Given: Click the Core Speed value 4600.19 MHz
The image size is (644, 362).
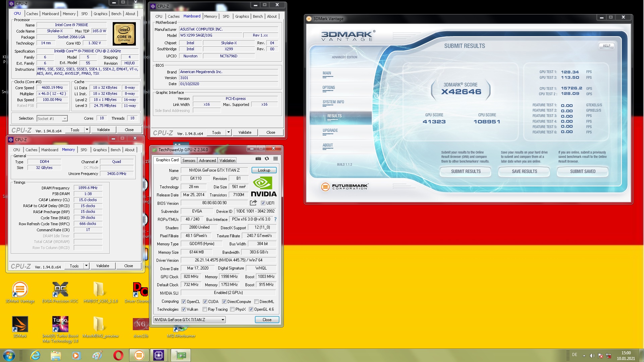Looking at the screenshot, I should (x=52, y=87).
